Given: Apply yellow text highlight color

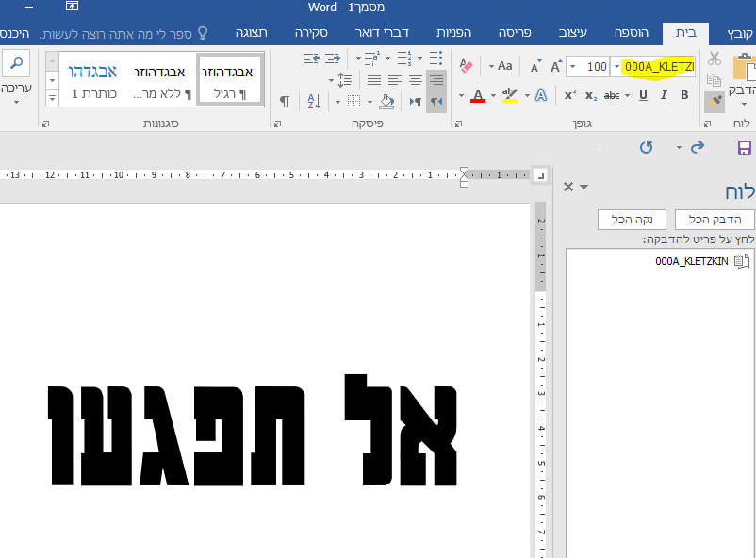Looking at the screenshot, I should pyautogui.click(x=510, y=95).
